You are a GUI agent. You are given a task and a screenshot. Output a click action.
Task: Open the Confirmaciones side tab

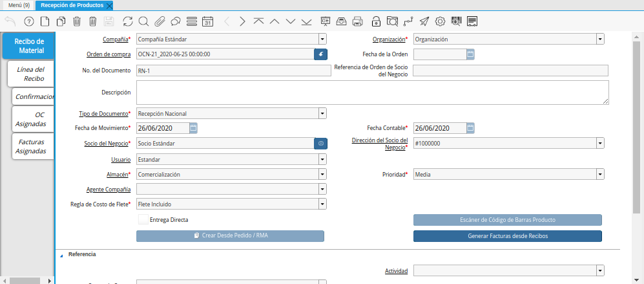click(33, 97)
